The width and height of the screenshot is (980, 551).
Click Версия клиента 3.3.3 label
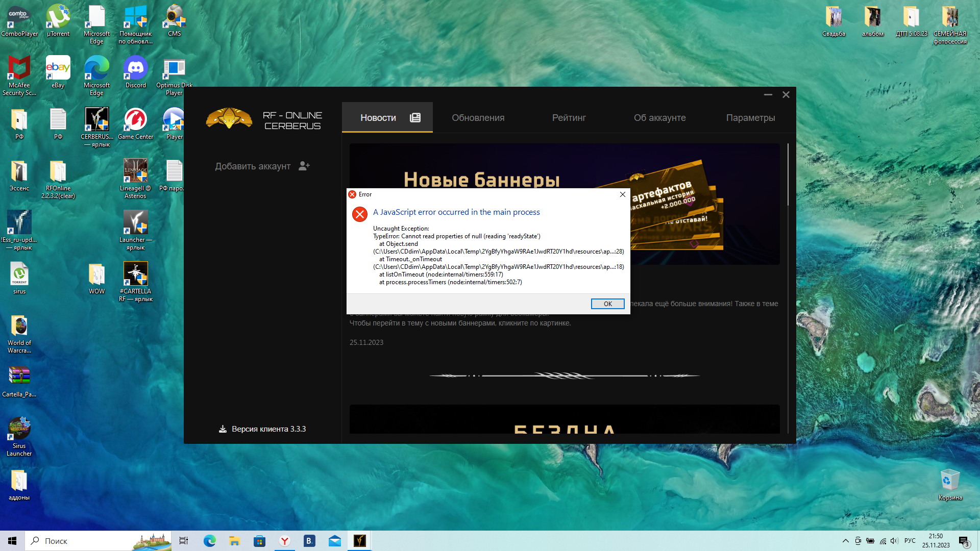(268, 429)
